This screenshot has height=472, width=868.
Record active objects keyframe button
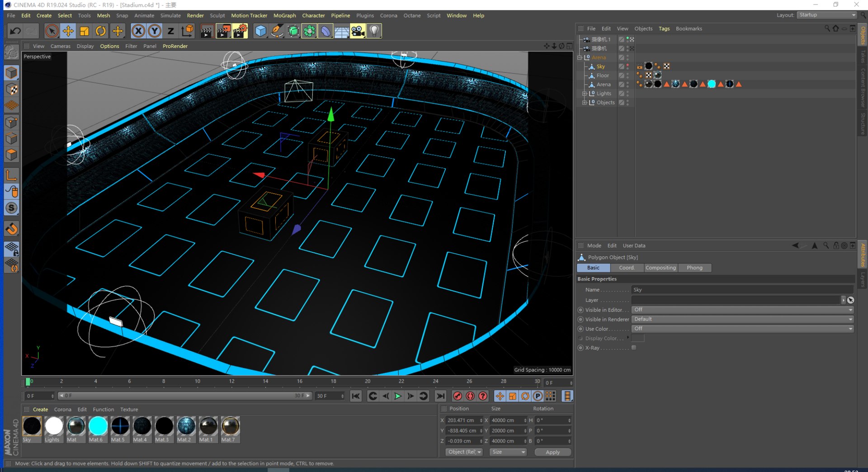click(x=458, y=396)
